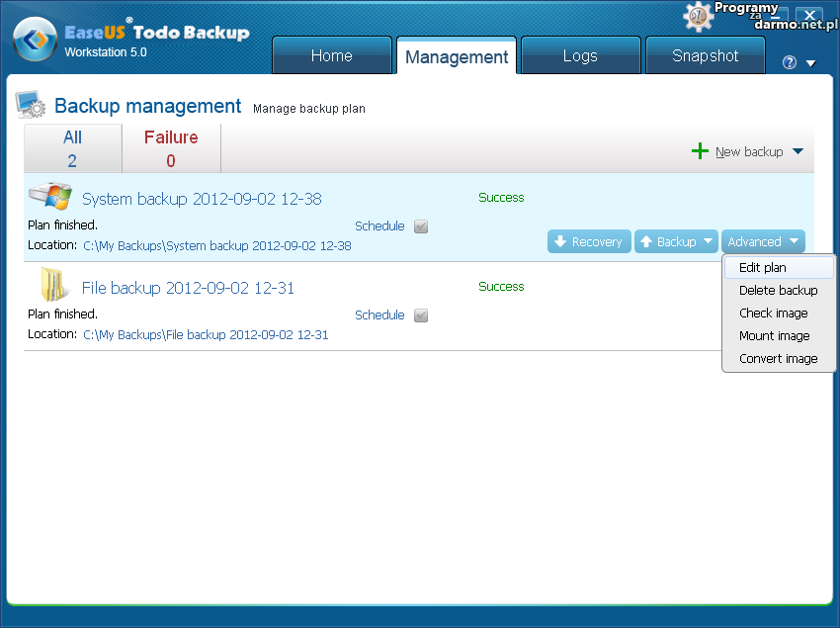Open System backup location path link
This screenshot has width=840, height=628.
(x=216, y=246)
